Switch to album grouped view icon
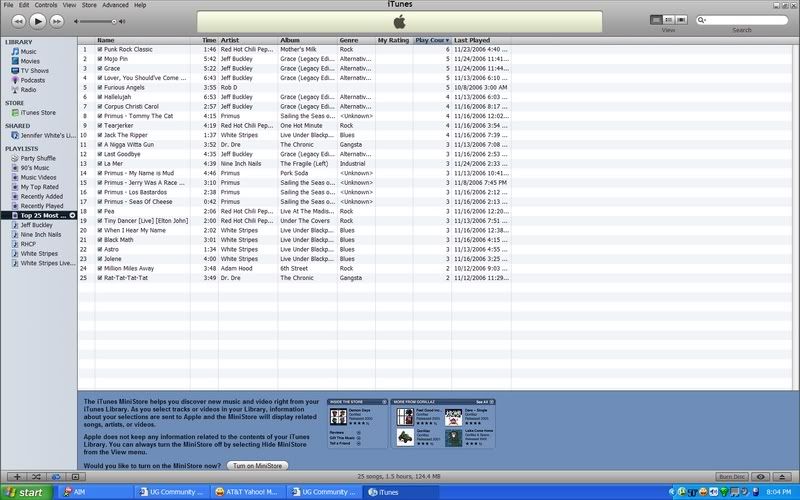Screen dimensions: 800x500 tap(668, 20)
